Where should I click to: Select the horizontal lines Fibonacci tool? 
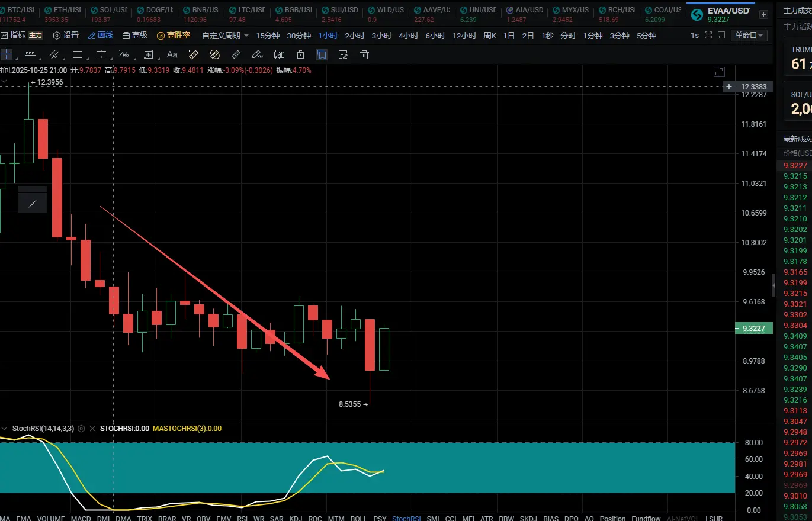[101, 54]
